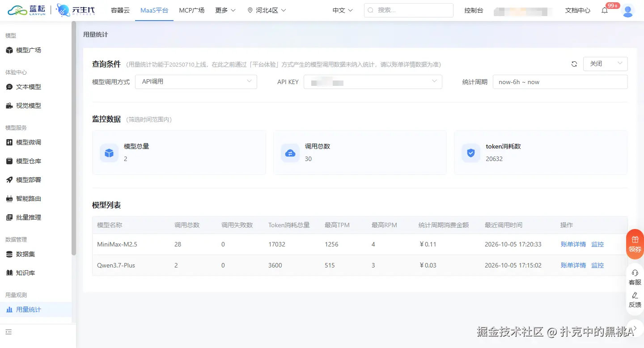
Task: Click the refresh icon beside the 关闭 dropdown
Action: 574,64
